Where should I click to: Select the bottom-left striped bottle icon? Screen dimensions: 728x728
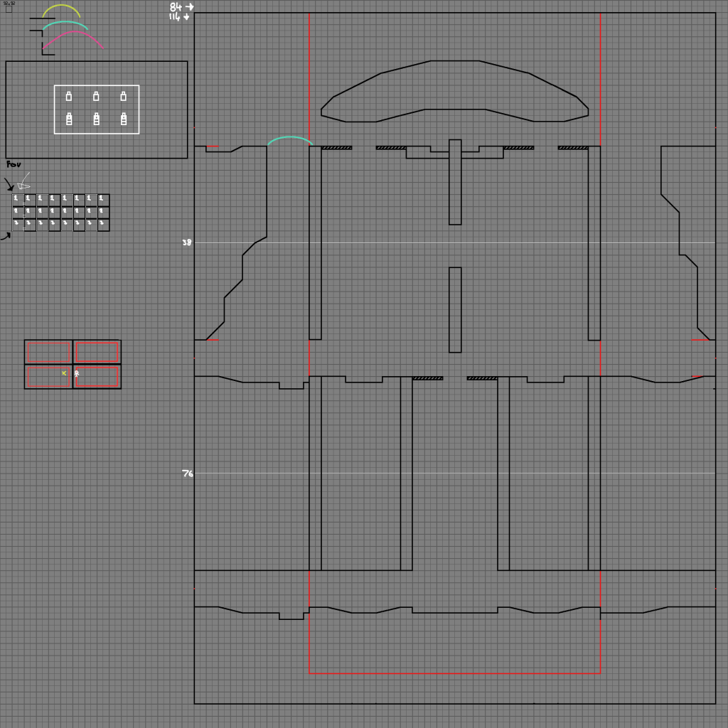click(69, 119)
